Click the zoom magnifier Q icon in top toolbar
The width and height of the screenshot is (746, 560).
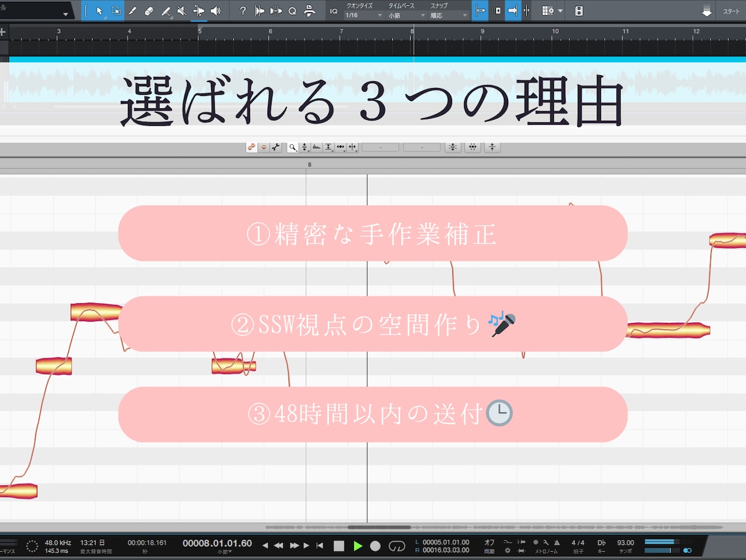[292, 11]
